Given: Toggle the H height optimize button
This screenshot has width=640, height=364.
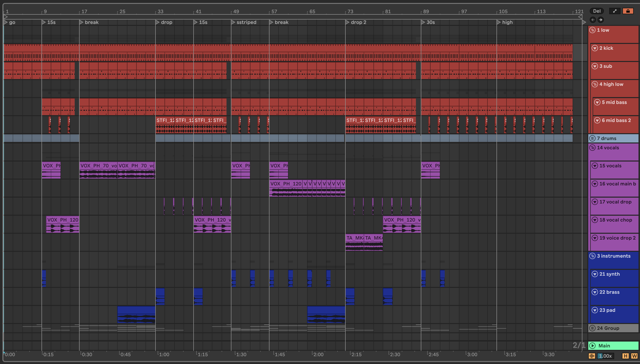Looking at the screenshot, I should point(625,356).
